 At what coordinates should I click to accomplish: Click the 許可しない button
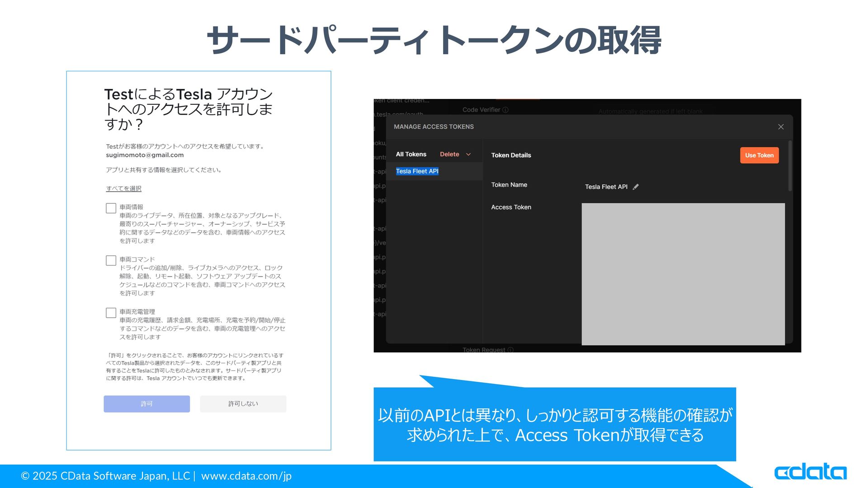tap(243, 404)
